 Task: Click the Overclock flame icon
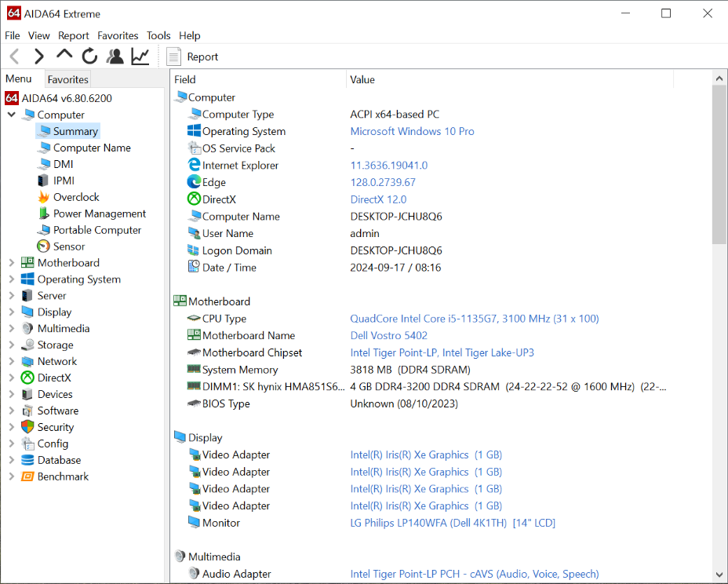tap(43, 197)
